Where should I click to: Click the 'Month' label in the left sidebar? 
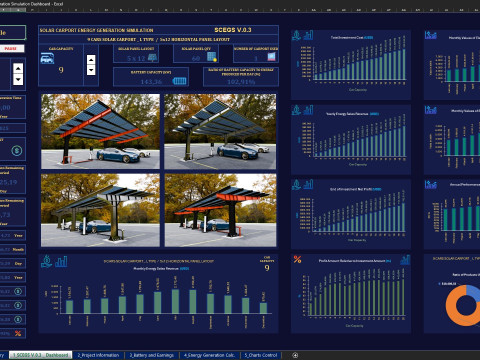(18, 249)
